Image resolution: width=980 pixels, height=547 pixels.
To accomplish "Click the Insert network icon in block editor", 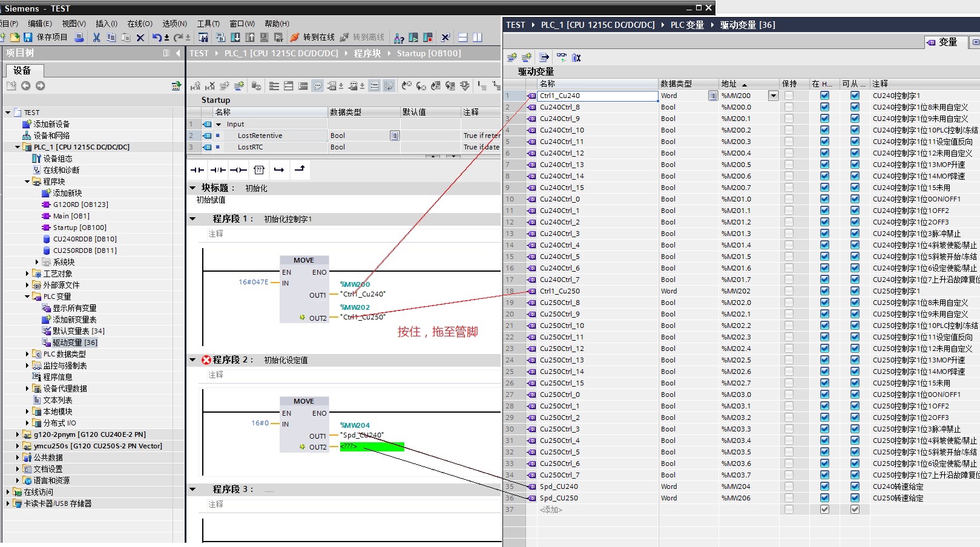I will coord(196,86).
